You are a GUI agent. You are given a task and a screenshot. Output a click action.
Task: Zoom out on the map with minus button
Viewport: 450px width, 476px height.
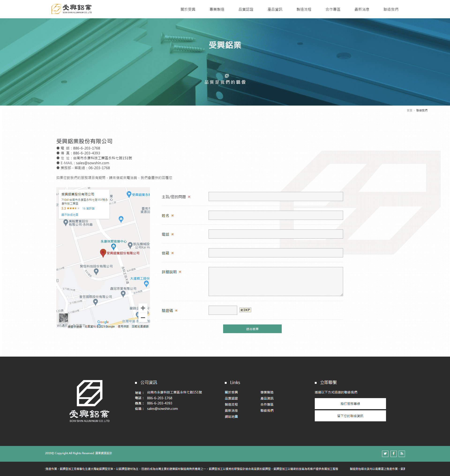click(x=143, y=318)
